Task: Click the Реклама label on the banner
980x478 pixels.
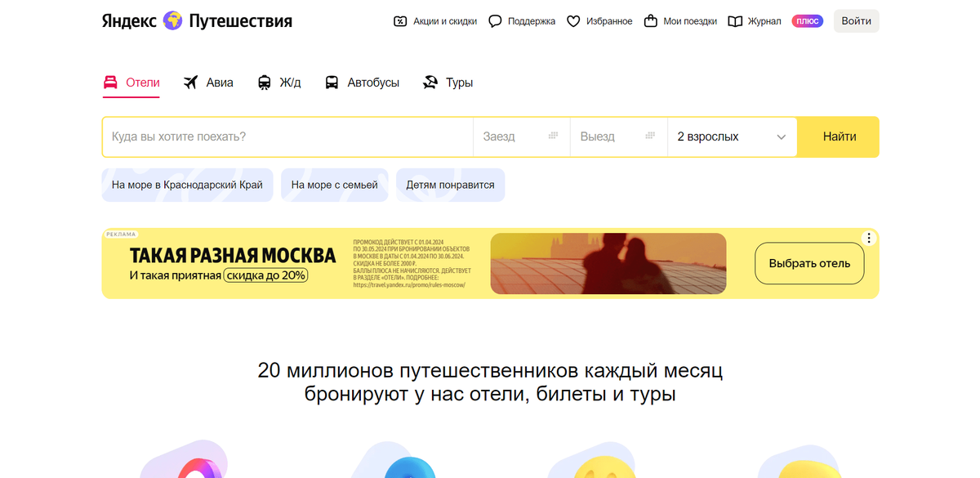Action: [121, 235]
